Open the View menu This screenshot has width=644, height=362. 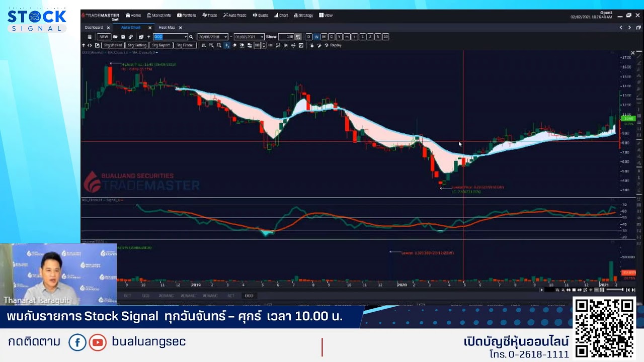[x=326, y=15]
